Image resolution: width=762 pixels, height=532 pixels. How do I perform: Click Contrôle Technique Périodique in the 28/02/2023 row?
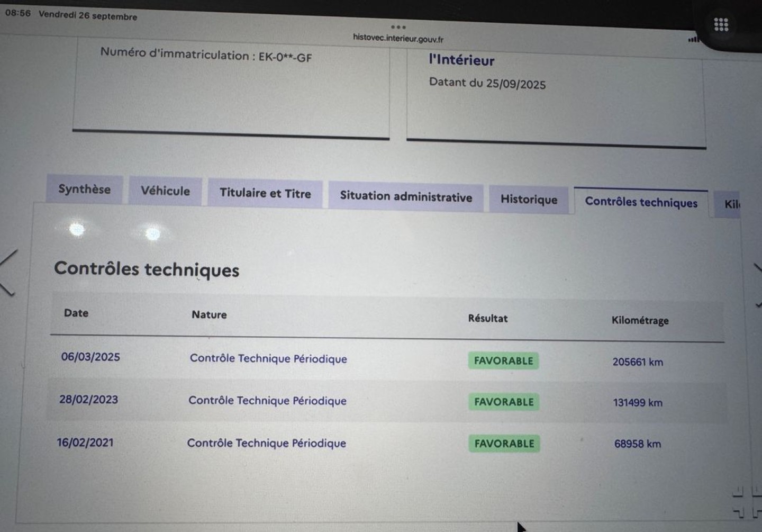tap(267, 401)
